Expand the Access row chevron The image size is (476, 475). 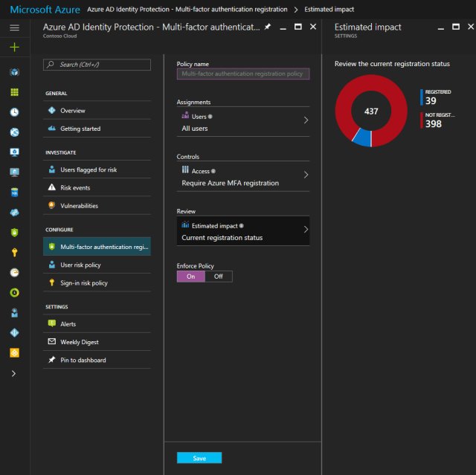[306, 175]
